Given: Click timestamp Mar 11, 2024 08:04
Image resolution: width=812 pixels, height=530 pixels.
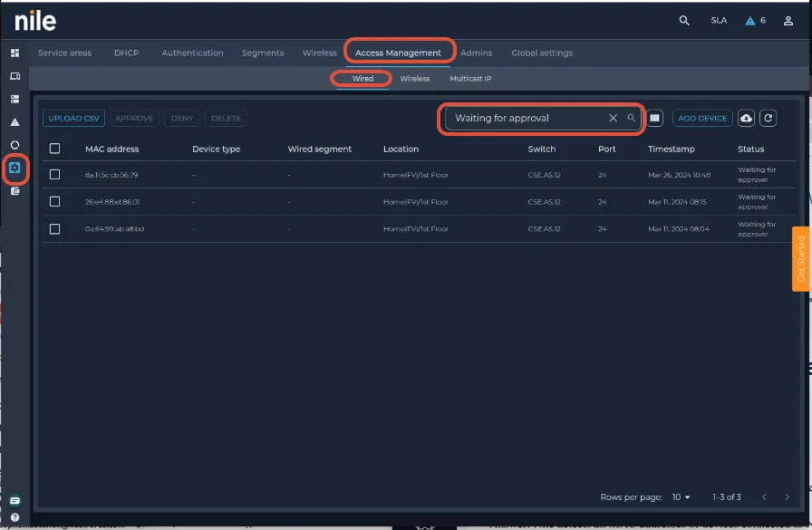Looking at the screenshot, I should click(x=679, y=229).
